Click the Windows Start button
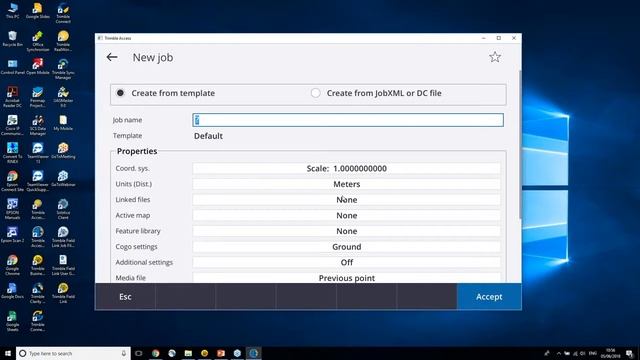 (x=8, y=353)
